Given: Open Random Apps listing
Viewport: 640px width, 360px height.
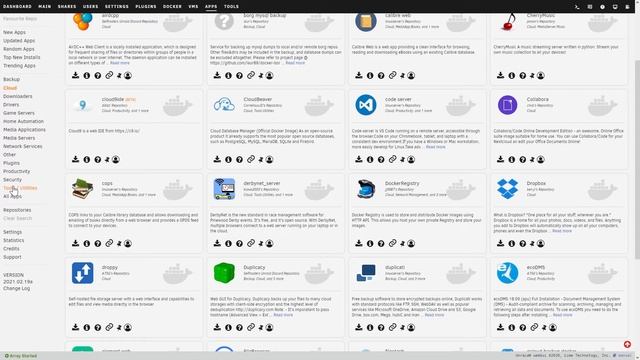Looking at the screenshot, I should point(19,49).
